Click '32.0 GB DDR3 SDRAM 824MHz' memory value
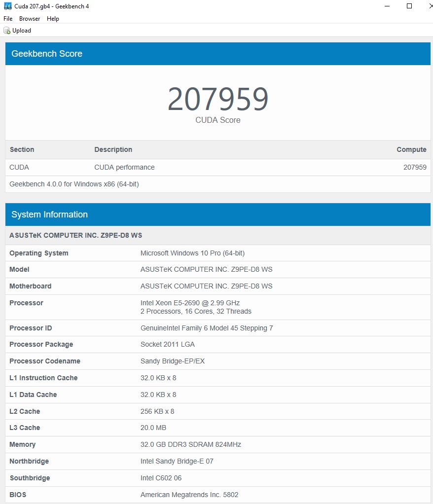 191,444
